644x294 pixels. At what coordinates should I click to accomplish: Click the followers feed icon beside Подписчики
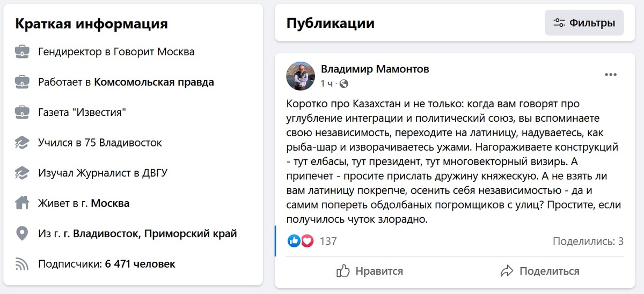click(x=22, y=264)
